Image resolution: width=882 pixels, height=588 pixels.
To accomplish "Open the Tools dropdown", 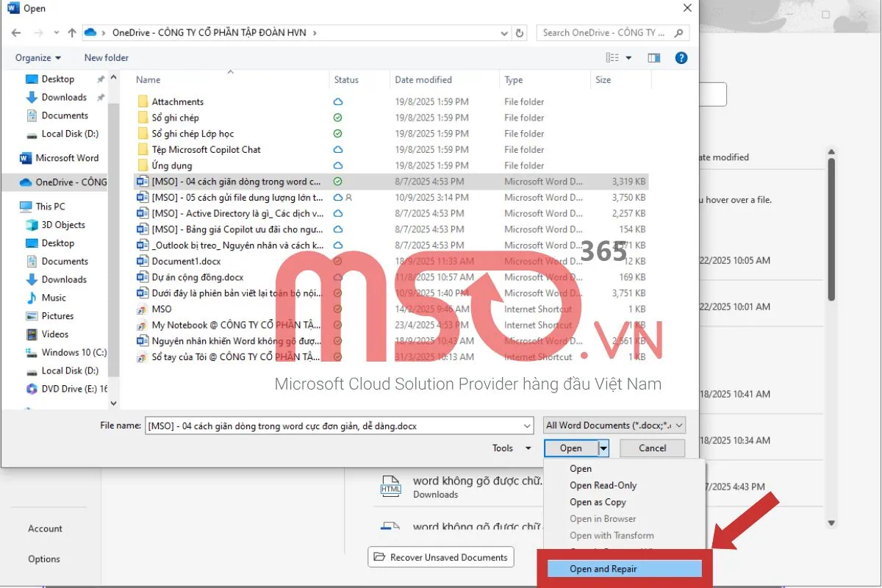I will (511, 448).
